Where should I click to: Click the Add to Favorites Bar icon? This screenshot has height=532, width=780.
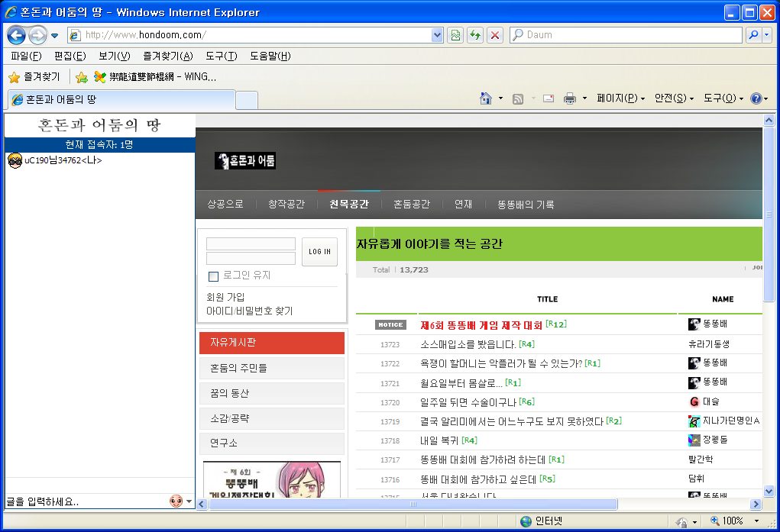82,77
